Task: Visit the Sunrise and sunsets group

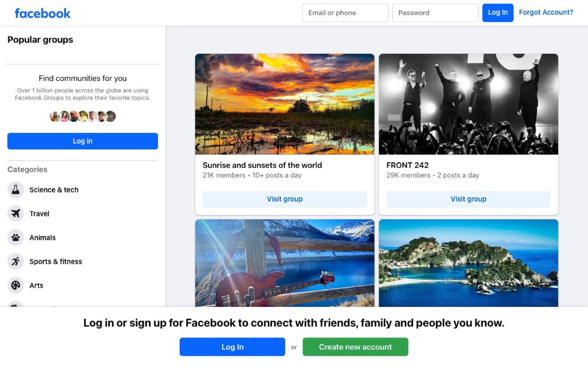Action: coord(285,199)
